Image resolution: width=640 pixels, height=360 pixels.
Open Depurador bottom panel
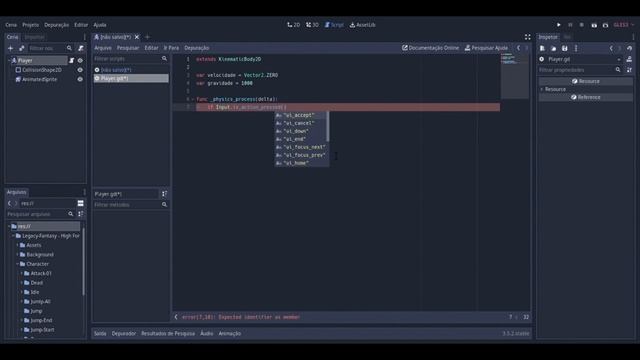[124, 333]
